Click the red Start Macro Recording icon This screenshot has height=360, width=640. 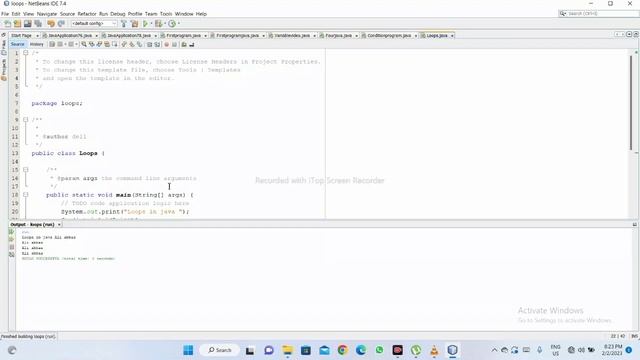[167, 44]
